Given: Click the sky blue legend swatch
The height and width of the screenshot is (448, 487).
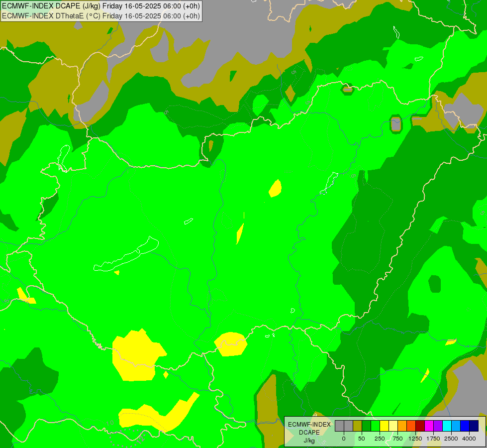Looking at the screenshot, I should [456, 426].
